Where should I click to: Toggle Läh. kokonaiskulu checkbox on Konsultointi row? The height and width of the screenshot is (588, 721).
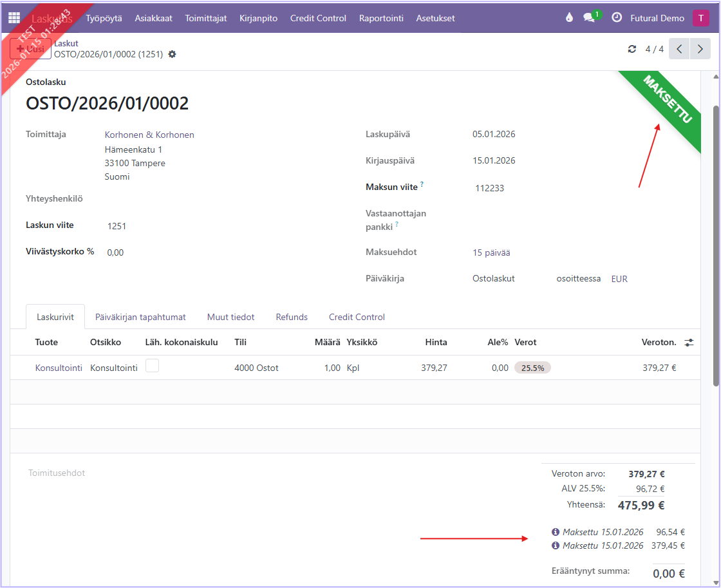coord(152,366)
